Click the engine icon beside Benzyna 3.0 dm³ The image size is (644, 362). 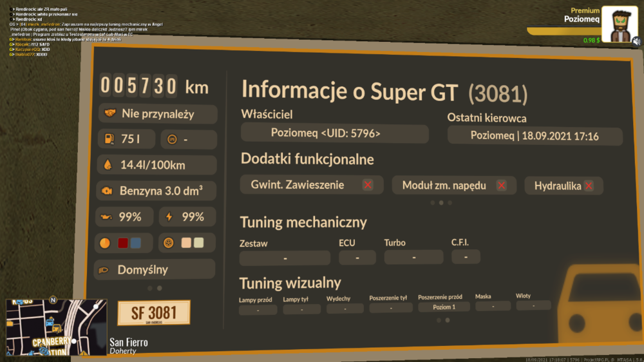coord(107,191)
